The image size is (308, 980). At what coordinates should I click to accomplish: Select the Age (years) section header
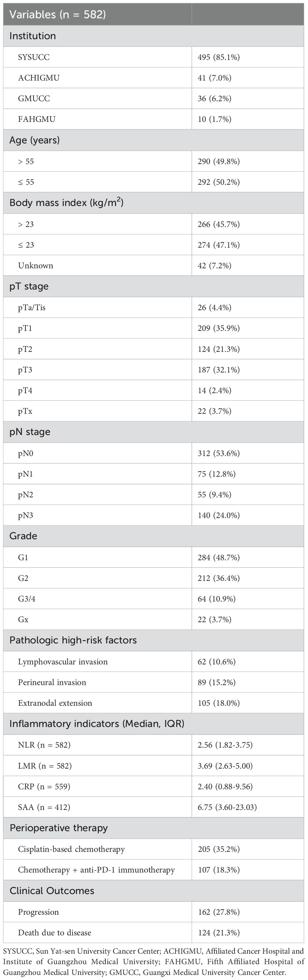click(35, 140)
